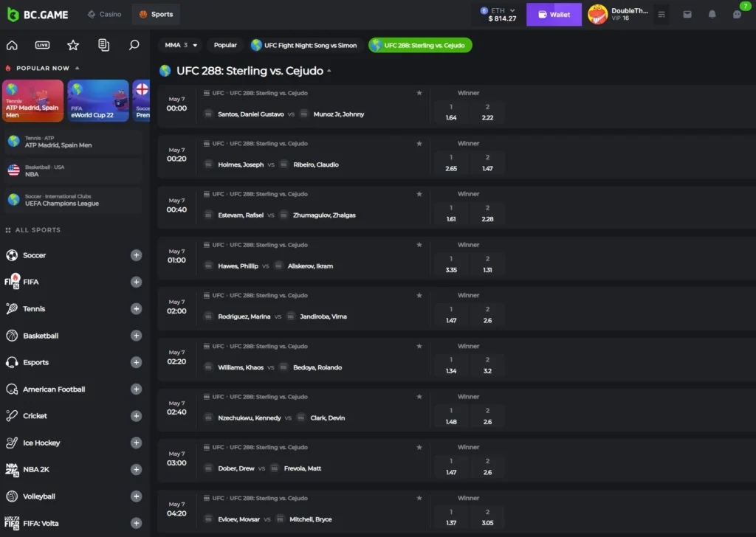Bet on Ribeiro at odds 1.47
756x537 pixels.
click(x=487, y=163)
